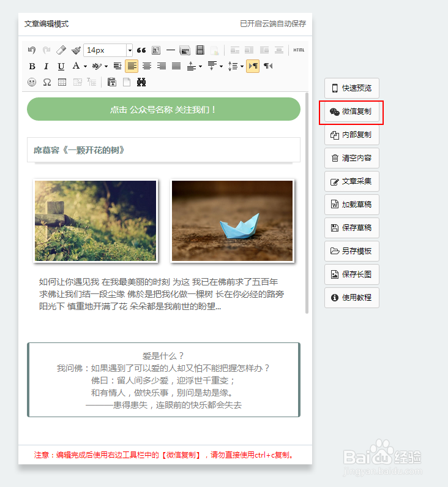Click the background image icon
This screenshot has height=487, width=448.
point(156,50)
